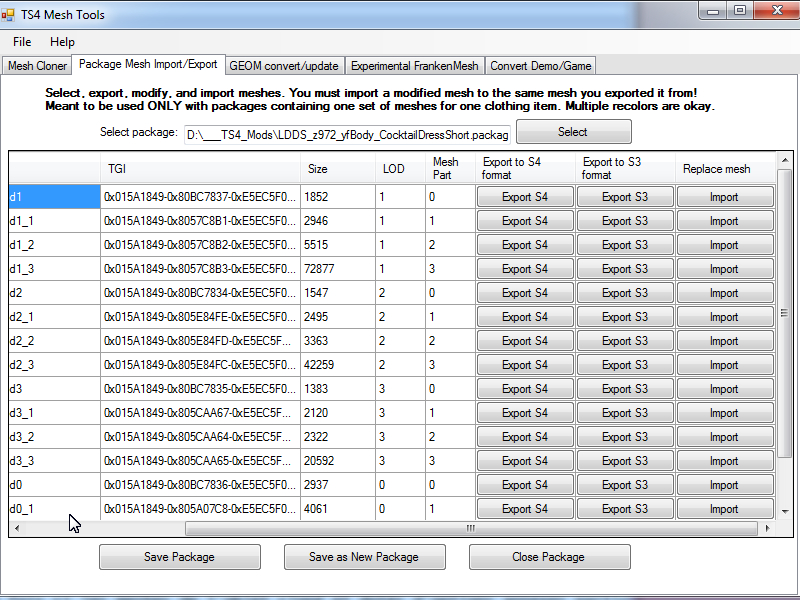Viewport: 800px width, 600px height.
Task: Click Save Package button
Action: [x=180, y=557]
